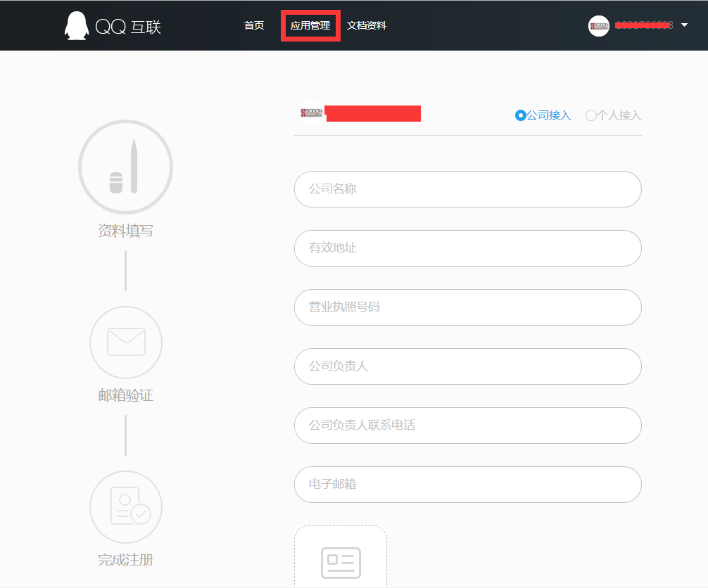
Task: Click the 完成注册 step label
Action: coord(125,560)
